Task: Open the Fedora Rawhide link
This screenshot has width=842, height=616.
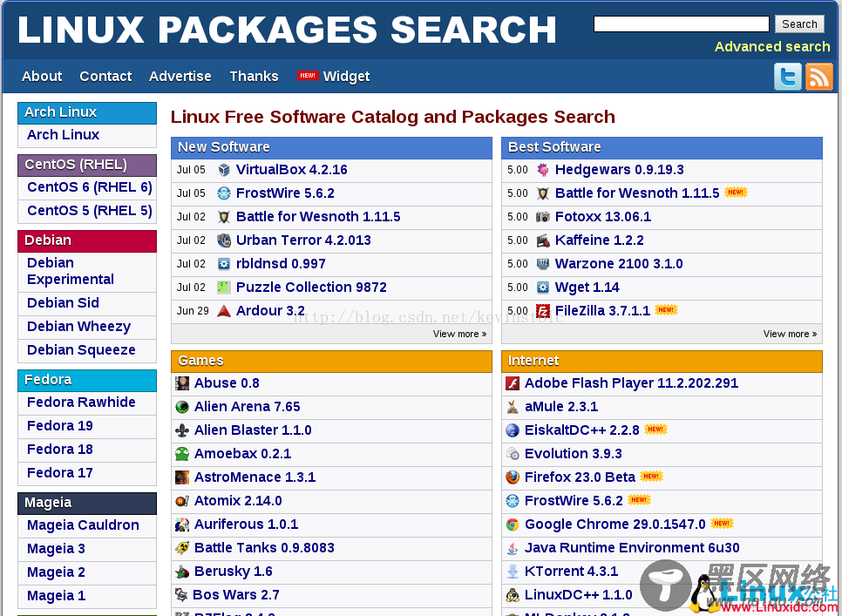Action: pyautogui.click(x=81, y=402)
